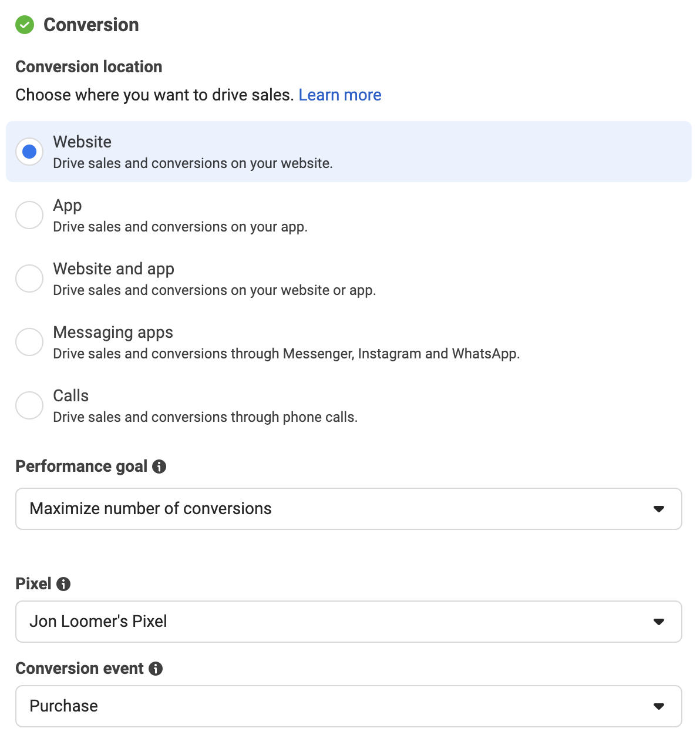This screenshot has width=700, height=745.
Task: Open the Performance goal dropdown
Action: 349,509
